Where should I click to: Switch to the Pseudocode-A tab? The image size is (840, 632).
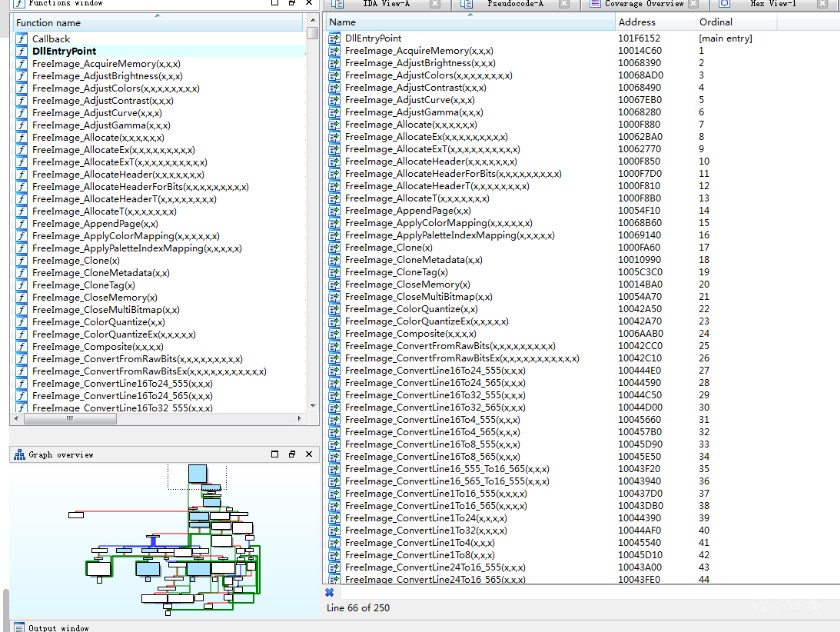(515, 4)
